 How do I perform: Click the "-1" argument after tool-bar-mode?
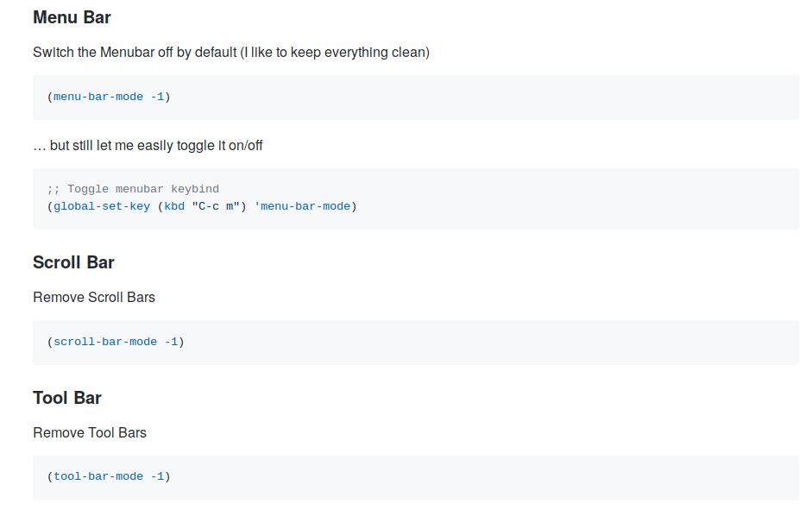[157, 476]
